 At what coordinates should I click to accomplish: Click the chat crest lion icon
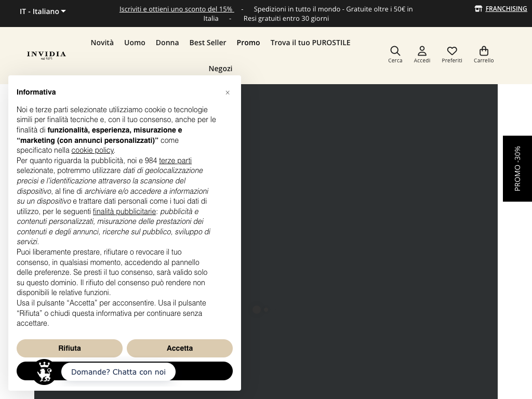click(x=44, y=372)
